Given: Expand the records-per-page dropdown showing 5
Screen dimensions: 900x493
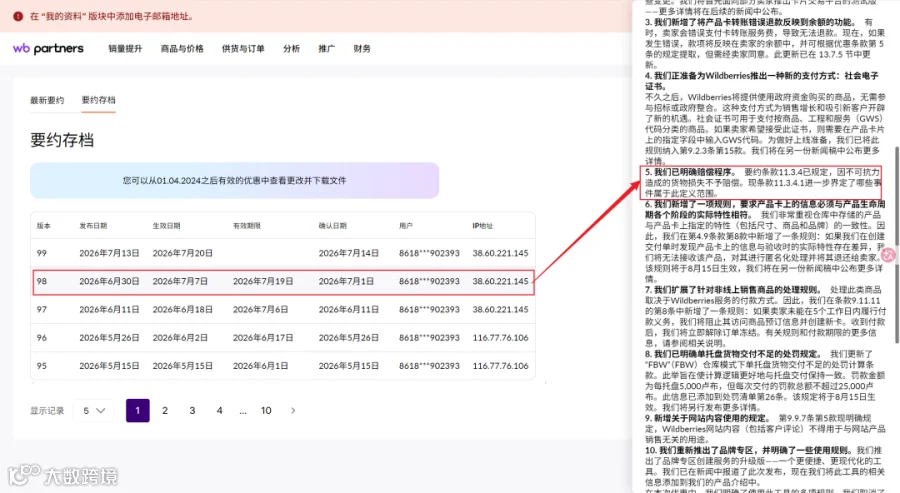Looking at the screenshot, I should click(x=94, y=411).
